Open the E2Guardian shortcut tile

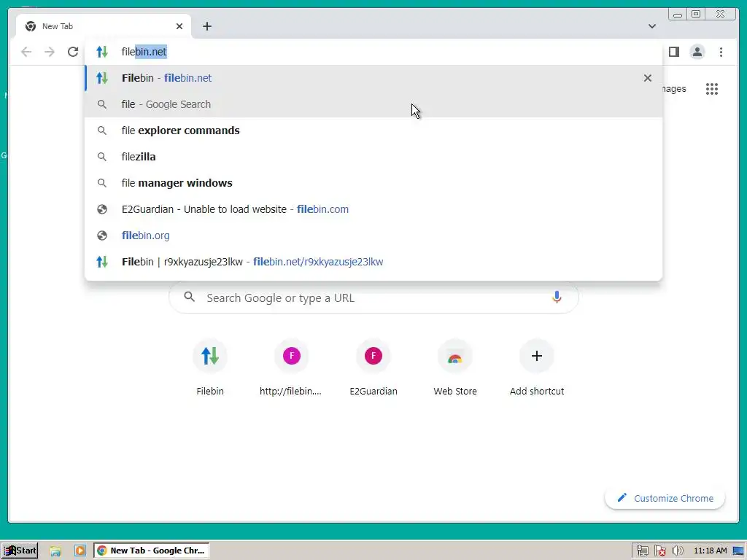pyautogui.click(x=373, y=367)
